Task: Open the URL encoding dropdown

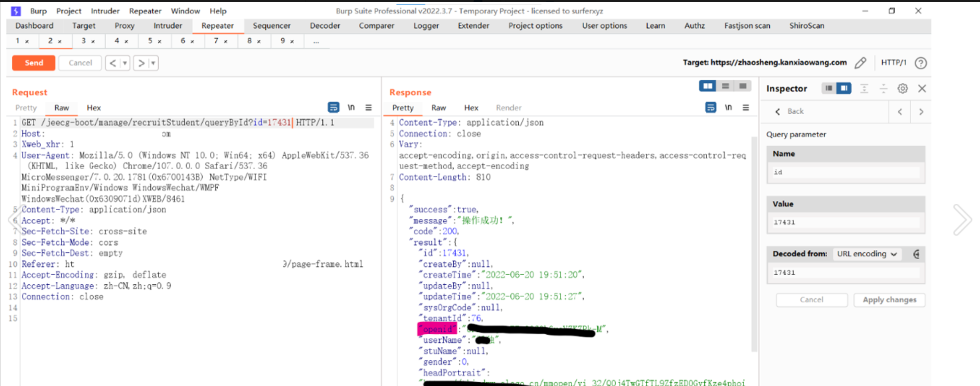Action: click(x=867, y=254)
